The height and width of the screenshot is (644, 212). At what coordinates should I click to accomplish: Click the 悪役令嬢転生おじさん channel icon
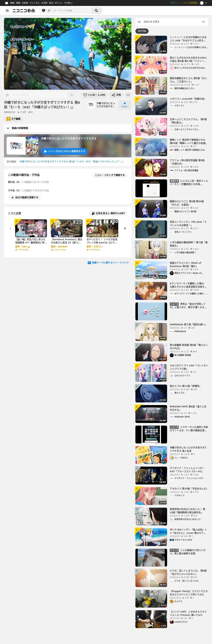point(172,88)
